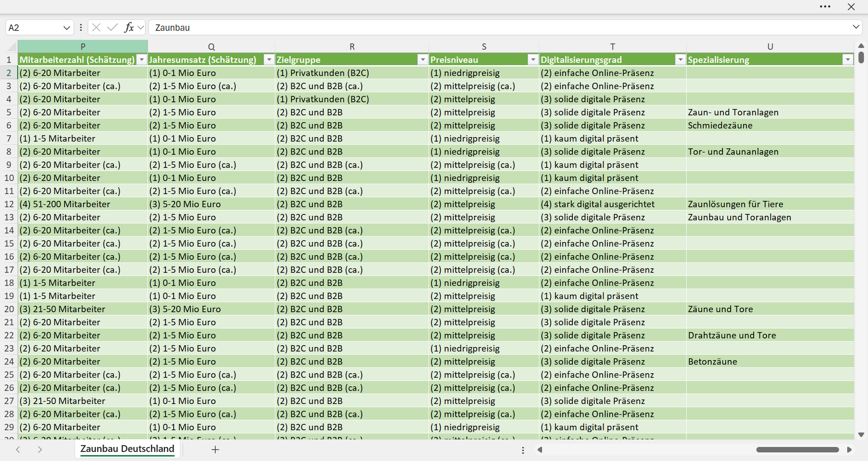Select cell "(3) 21-50 Mitarbeiter" in row 27
Screen dimensions: 868x461
82,401
